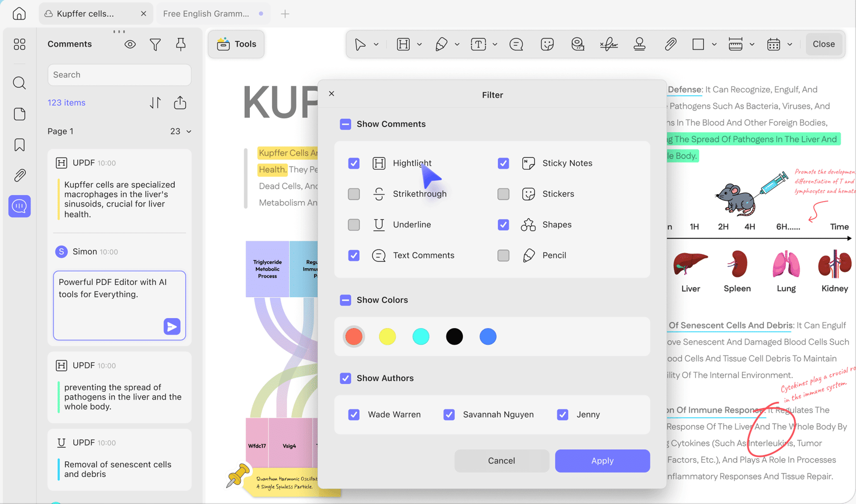Uncheck the Jenny author checkbox
The width and height of the screenshot is (856, 504).
click(x=562, y=415)
